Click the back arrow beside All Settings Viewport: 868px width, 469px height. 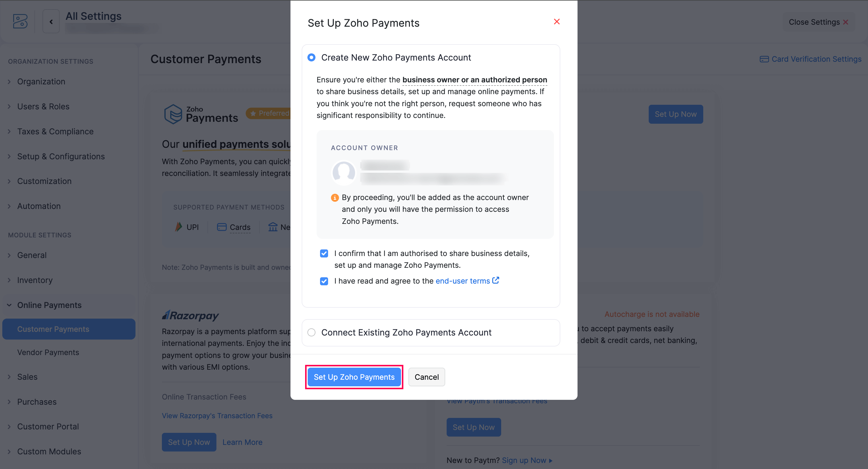[x=51, y=22]
